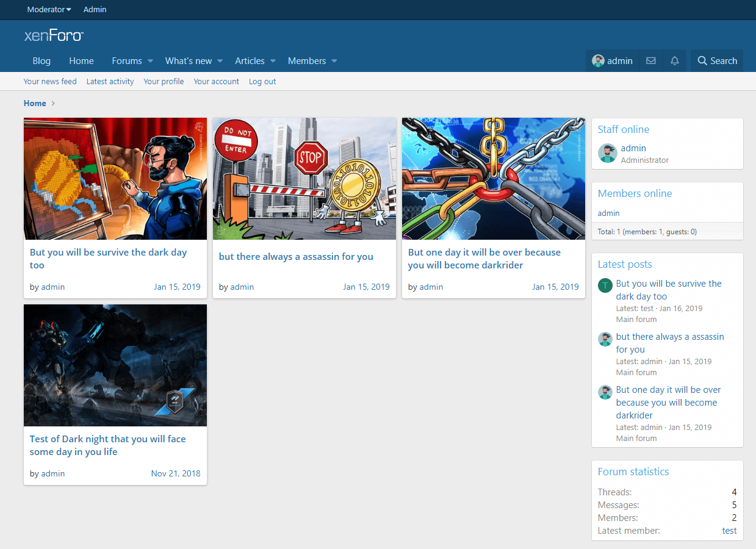Viewport: 756px width, 549px height.
Task: Click admin avatar in Staff online
Action: tap(607, 153)
